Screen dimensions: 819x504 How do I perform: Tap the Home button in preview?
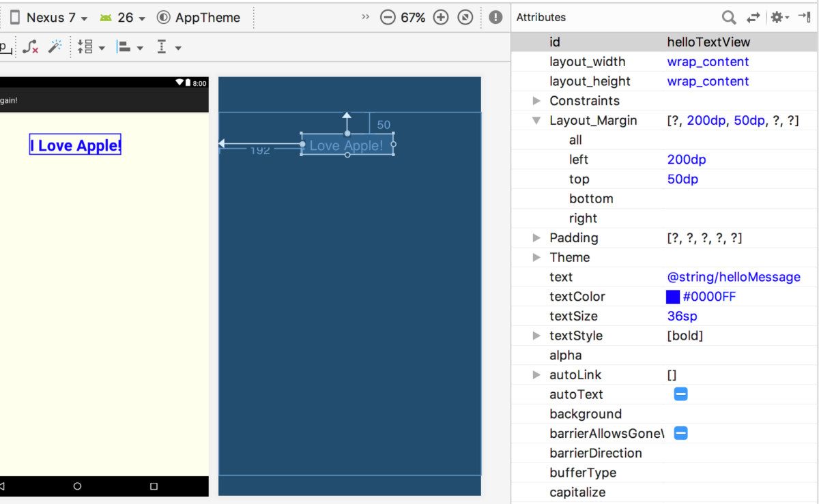coord(77,486)
